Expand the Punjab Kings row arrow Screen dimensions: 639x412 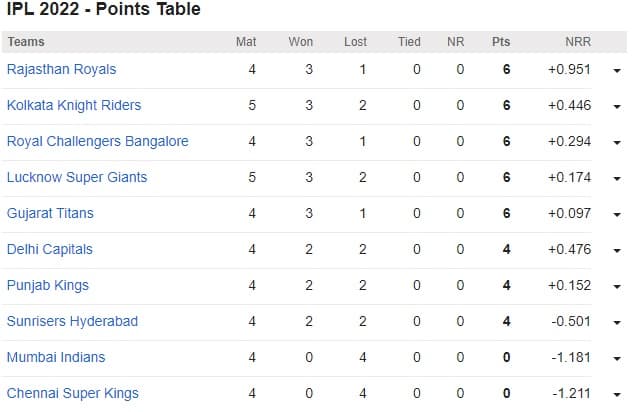coord(617,287)
